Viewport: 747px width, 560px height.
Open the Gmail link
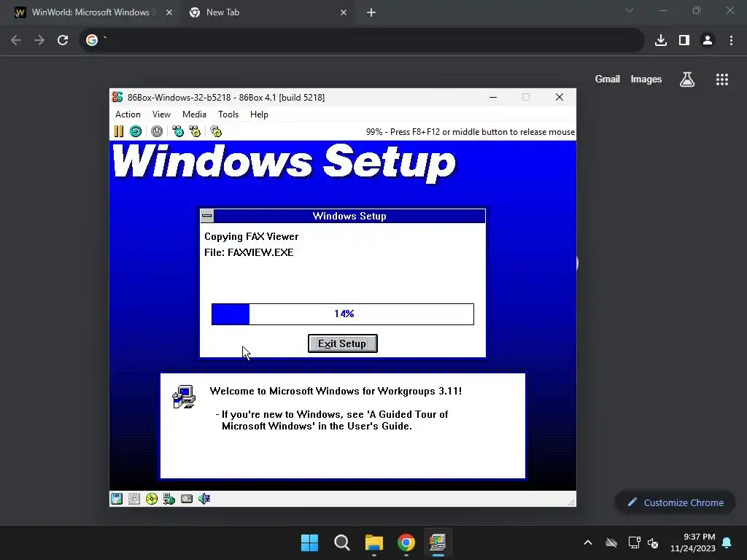tap(608, 79)
